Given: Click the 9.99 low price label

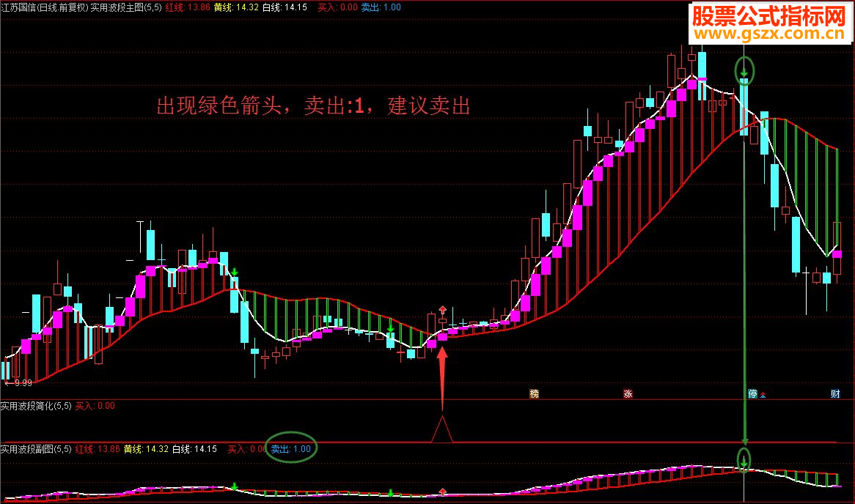Looking at the screenshot, I should (x=23, y=383).
